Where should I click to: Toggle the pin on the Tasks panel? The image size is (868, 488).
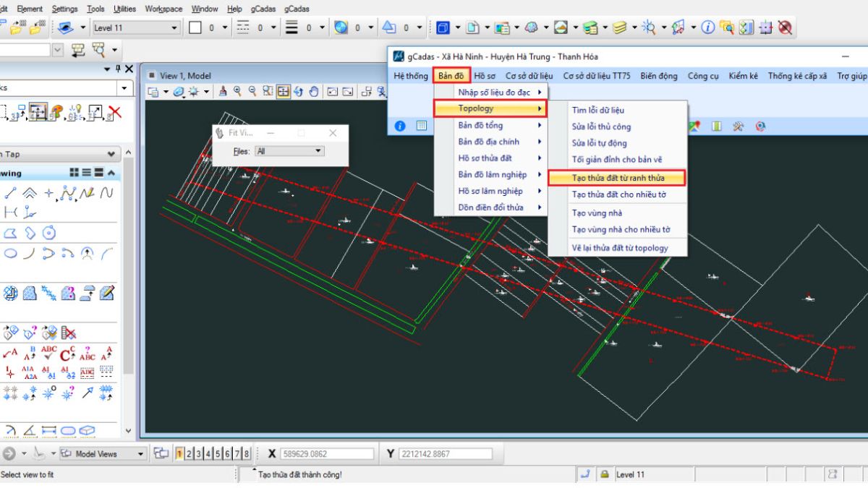coord(117,69)
